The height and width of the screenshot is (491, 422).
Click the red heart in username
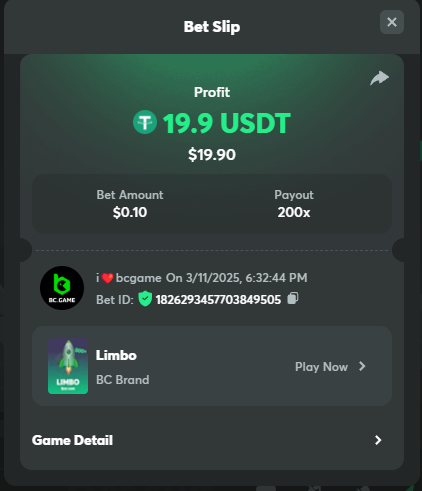pos(107,278)
